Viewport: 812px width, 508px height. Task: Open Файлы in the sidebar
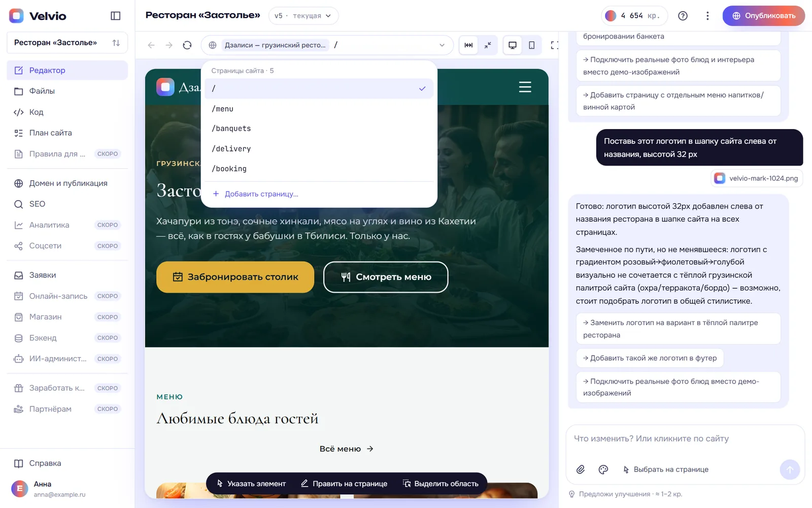[67, 91]
